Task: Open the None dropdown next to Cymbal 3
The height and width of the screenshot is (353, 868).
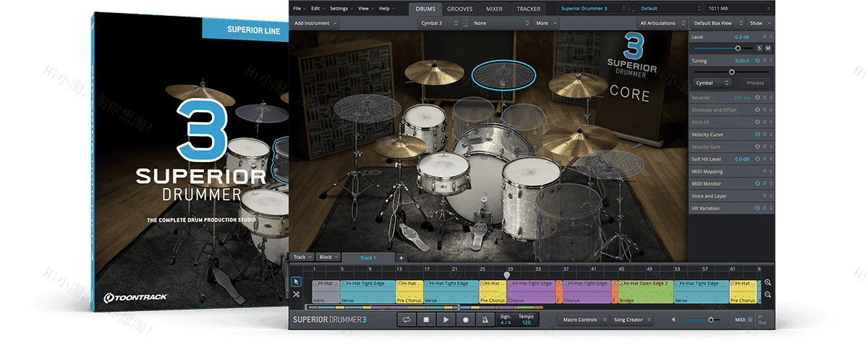Action: [x=501, y=23]
